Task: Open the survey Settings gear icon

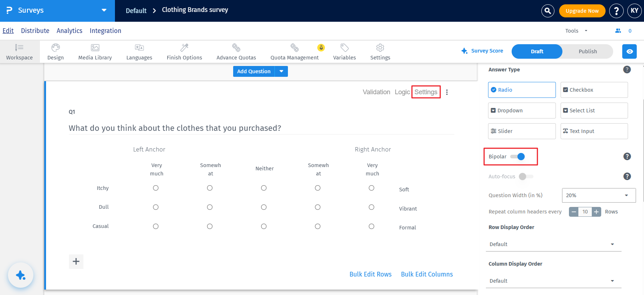Action: point(380,47)
